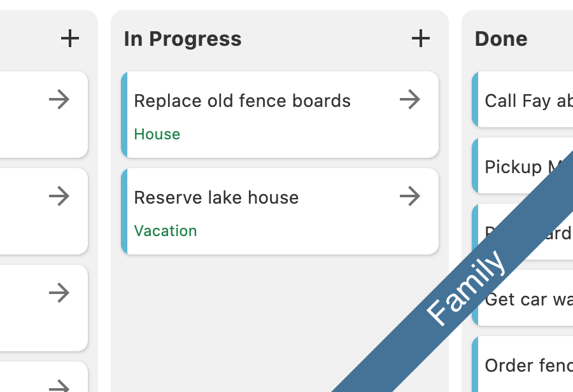The image size is (573, 392).
Task: Click the plus icon on the leftmost column
Action: coord(70,38)
